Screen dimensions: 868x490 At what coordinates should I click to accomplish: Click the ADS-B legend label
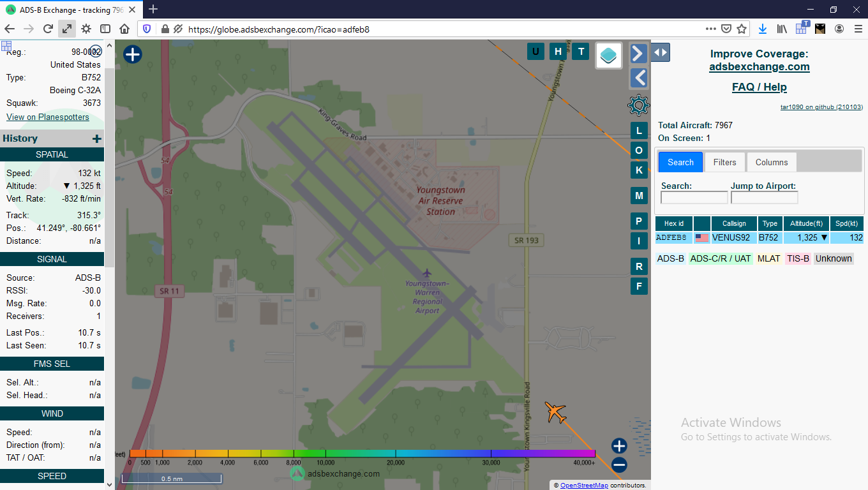pos(671,258)
